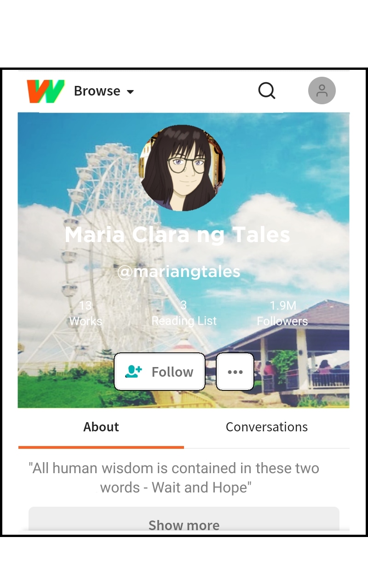368x588 pixels.
Task: Open the three-dots more options button
Action: pos(235,372)
